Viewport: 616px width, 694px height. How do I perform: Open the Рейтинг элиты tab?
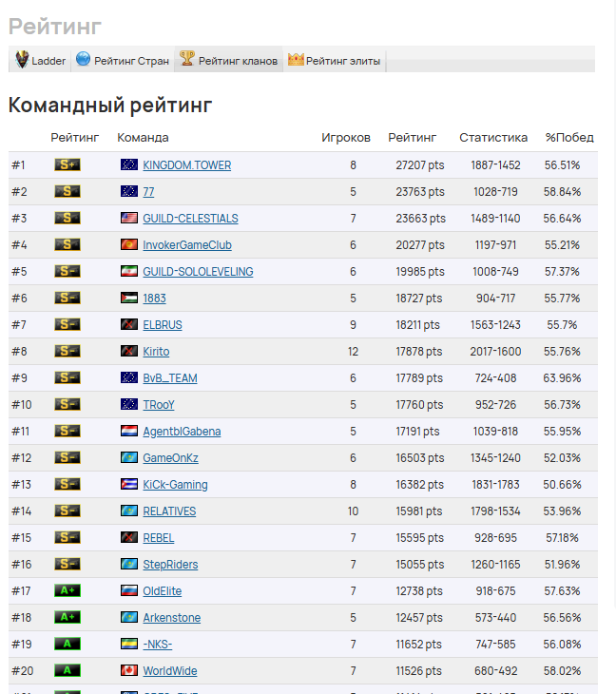click(334, 59)
